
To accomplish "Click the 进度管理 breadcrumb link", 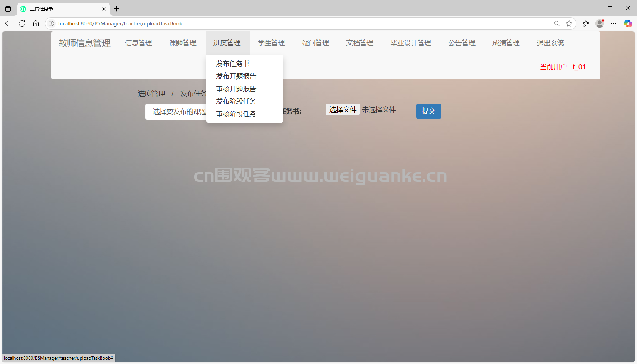I will 151,94.
